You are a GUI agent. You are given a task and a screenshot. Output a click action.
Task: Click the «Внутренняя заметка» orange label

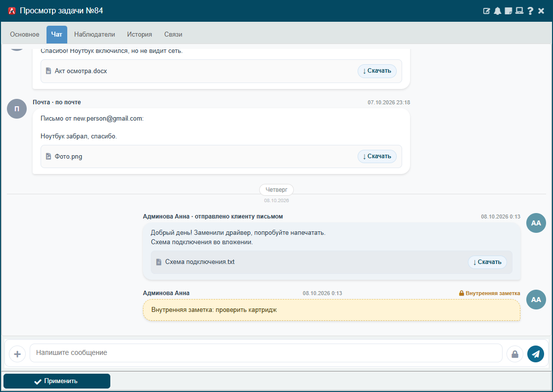tap(493, 293)
